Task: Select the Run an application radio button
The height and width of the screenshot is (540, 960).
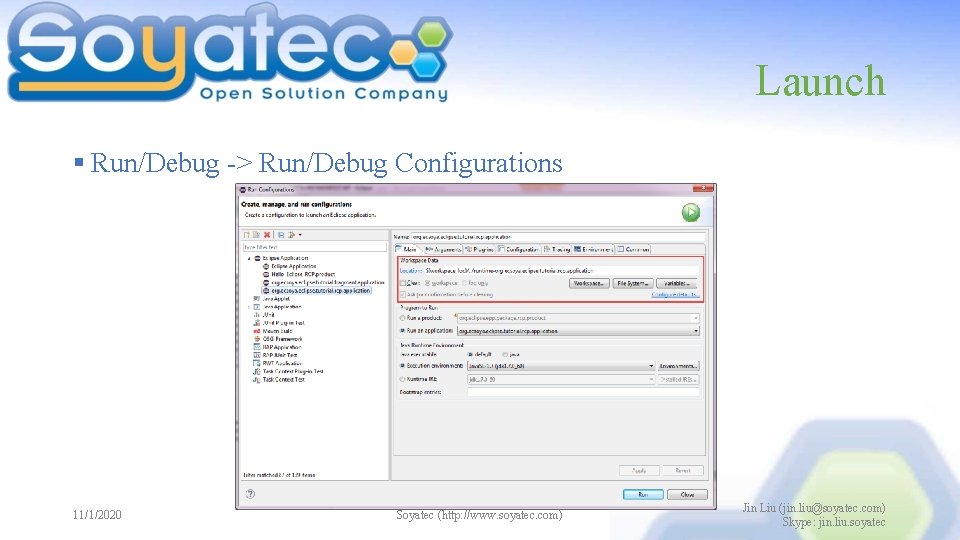Action: coord(403,331)
